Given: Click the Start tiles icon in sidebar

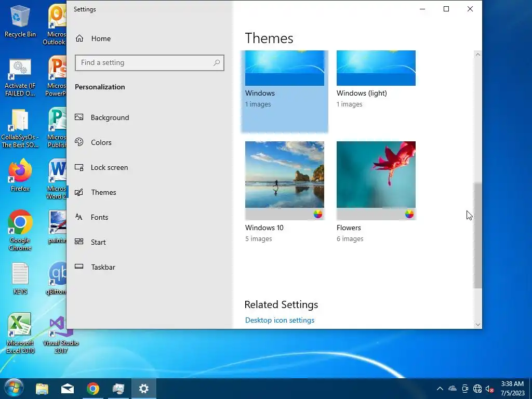Looking at the screenshot, I should tap(79, 242).
